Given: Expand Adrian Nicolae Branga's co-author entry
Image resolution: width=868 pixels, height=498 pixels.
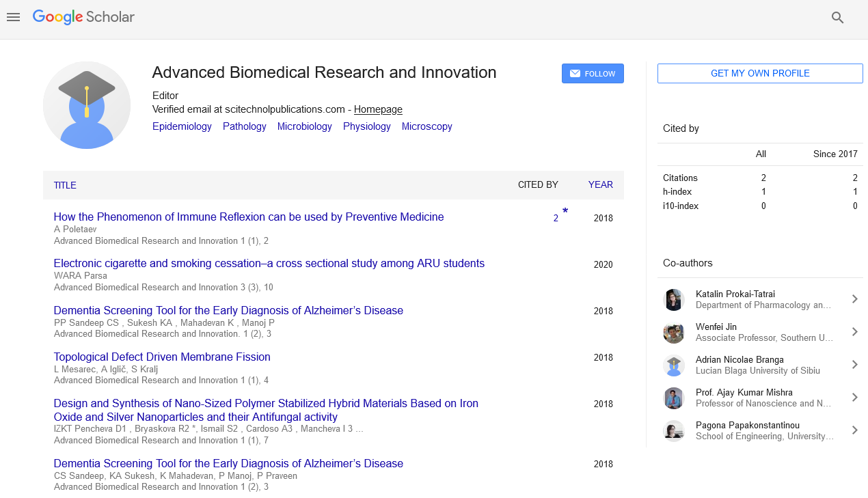Looking at the screenshot, I should coord(854,364).
